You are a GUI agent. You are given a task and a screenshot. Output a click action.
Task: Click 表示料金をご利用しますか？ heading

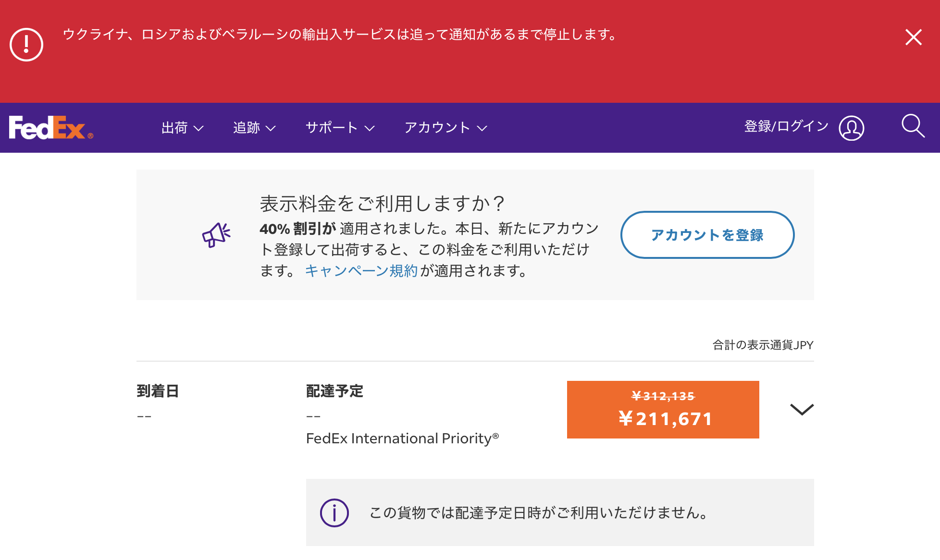click(x=382, y=204)
